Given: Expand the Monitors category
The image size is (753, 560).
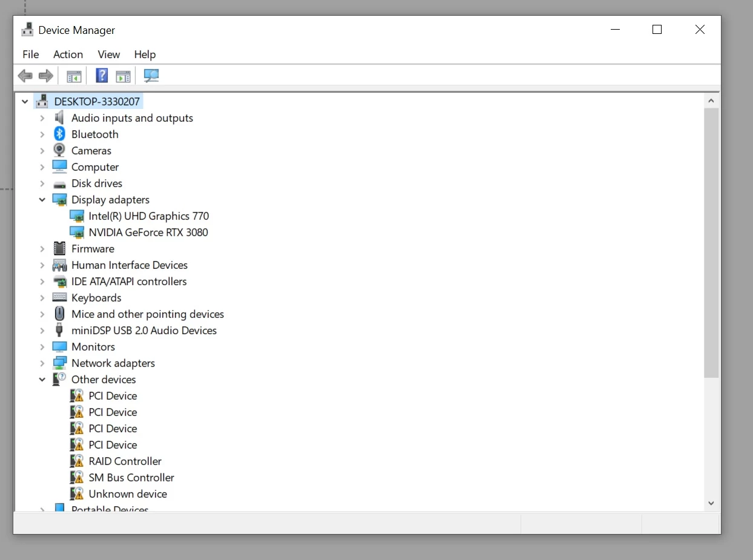Looking at the screenshot, I should click(42, 347).
